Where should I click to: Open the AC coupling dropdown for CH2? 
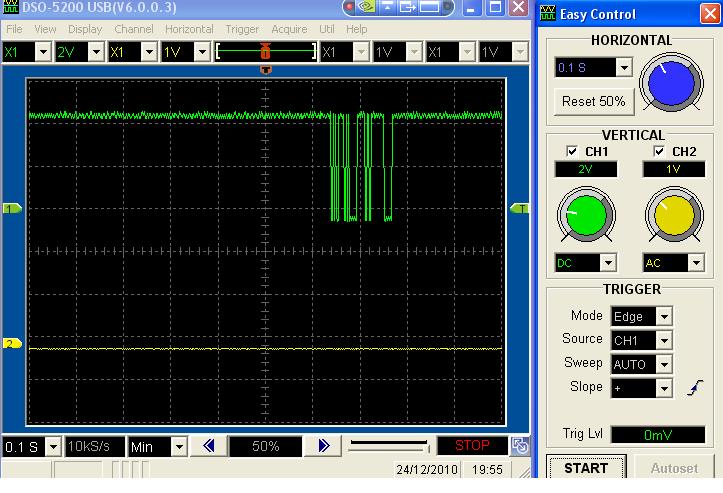696,263
